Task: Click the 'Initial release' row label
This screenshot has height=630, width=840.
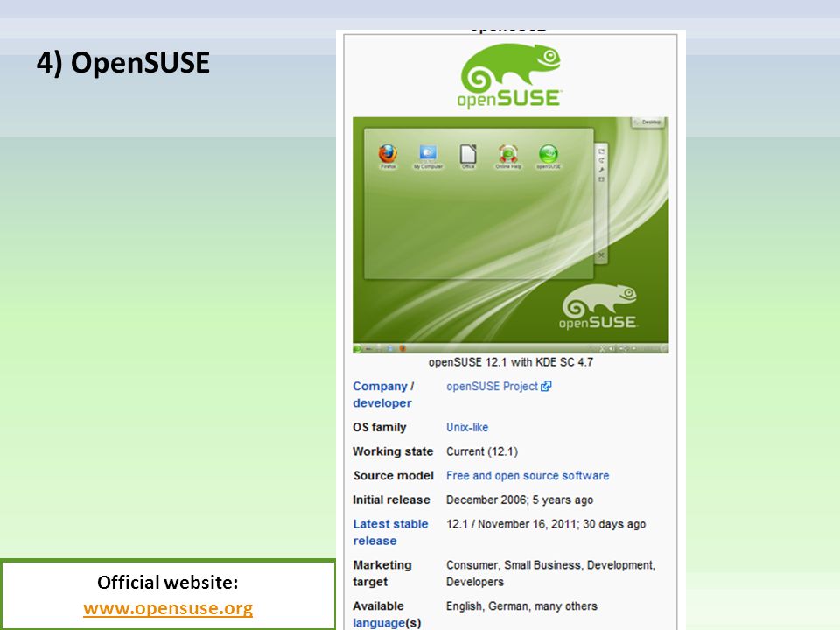Action: click(x=391, y=500)
